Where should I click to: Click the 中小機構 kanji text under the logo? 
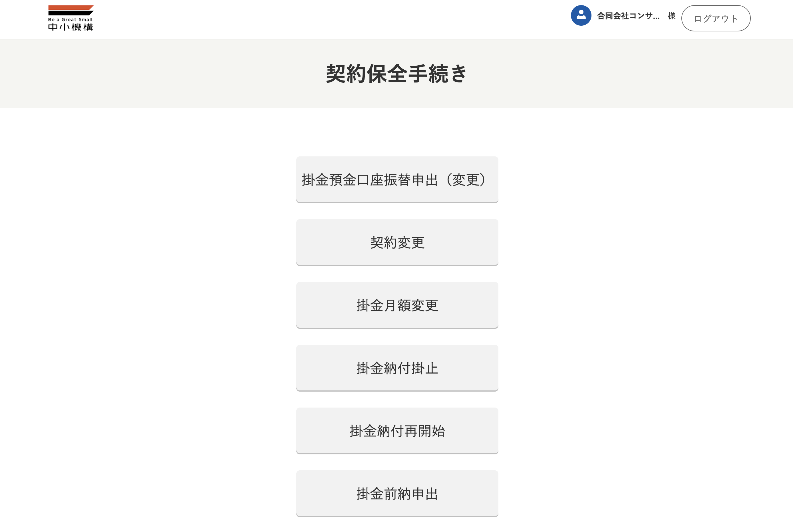[71, 27]
